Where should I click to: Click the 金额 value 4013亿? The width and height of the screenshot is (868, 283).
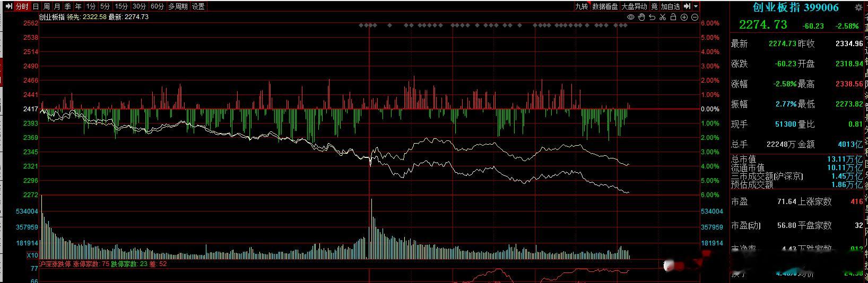(850, 144)
